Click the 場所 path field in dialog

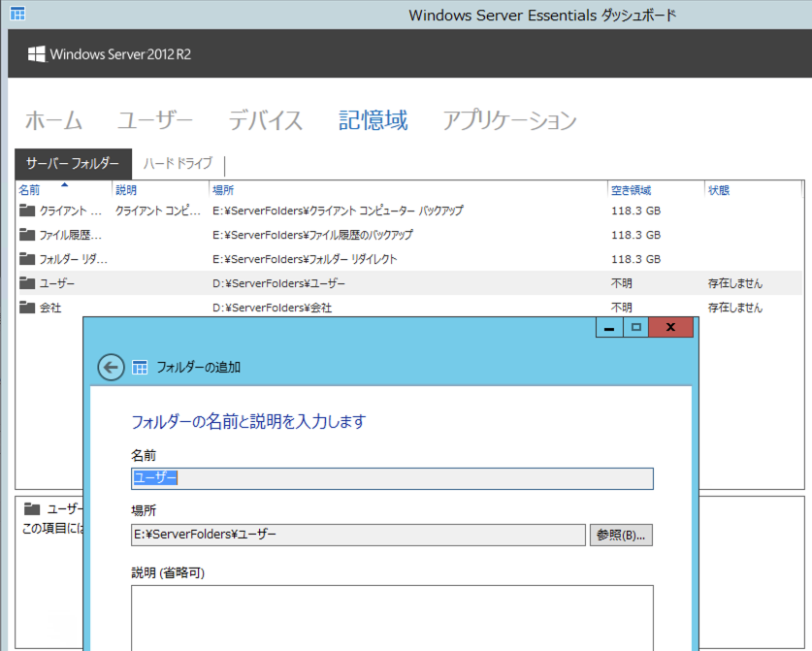click(x=358, y=535)
